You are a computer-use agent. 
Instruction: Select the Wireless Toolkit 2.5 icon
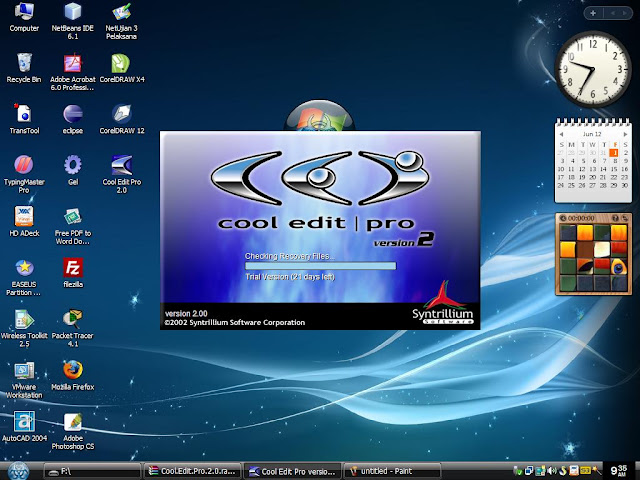[24, 328]
